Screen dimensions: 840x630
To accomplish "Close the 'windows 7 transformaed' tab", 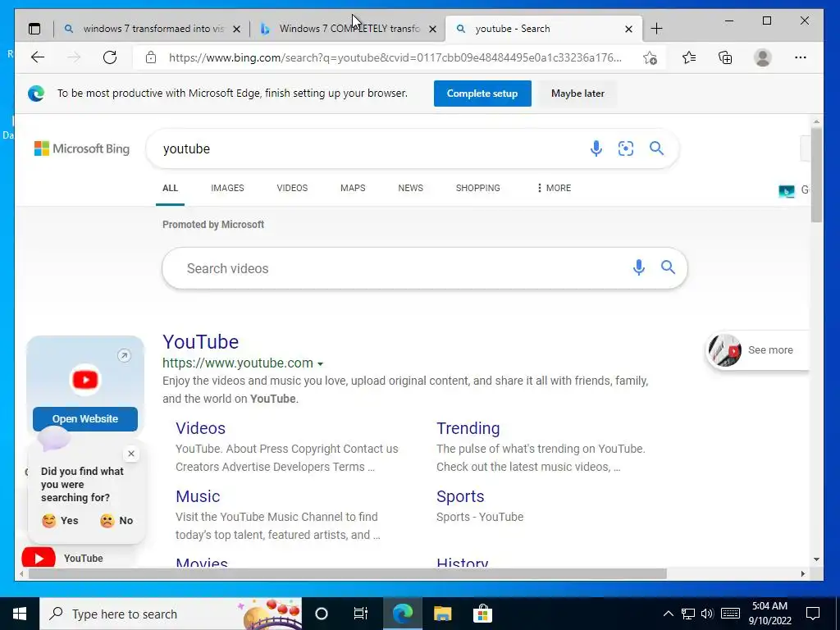I will pos(237,29).
